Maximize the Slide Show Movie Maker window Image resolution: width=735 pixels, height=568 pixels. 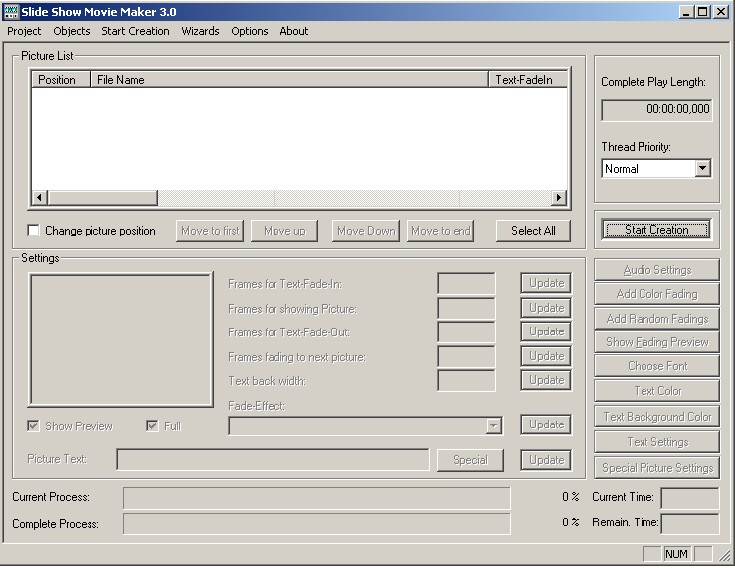(703, 12)
